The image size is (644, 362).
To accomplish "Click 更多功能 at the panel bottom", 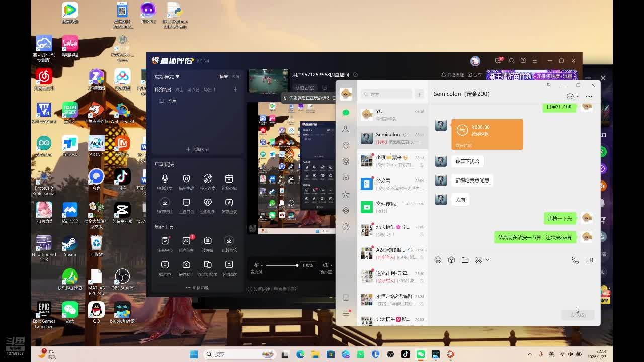I will 197,288.
